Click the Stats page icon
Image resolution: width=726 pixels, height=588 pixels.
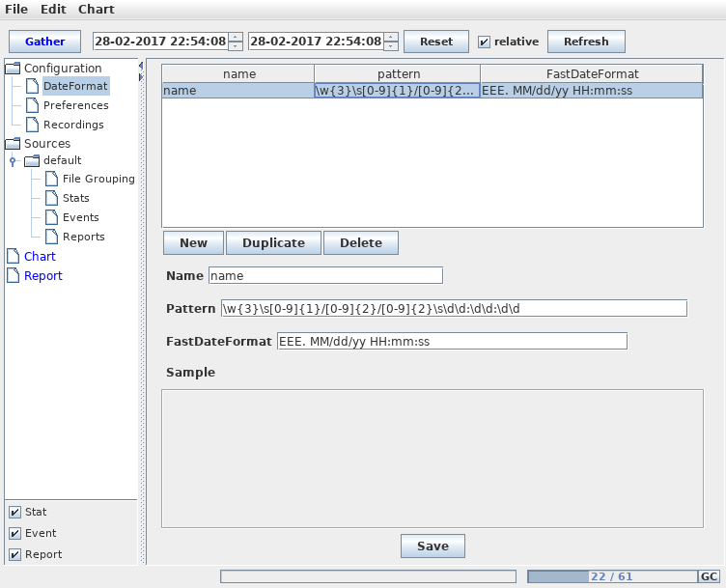tap(52, 198)
